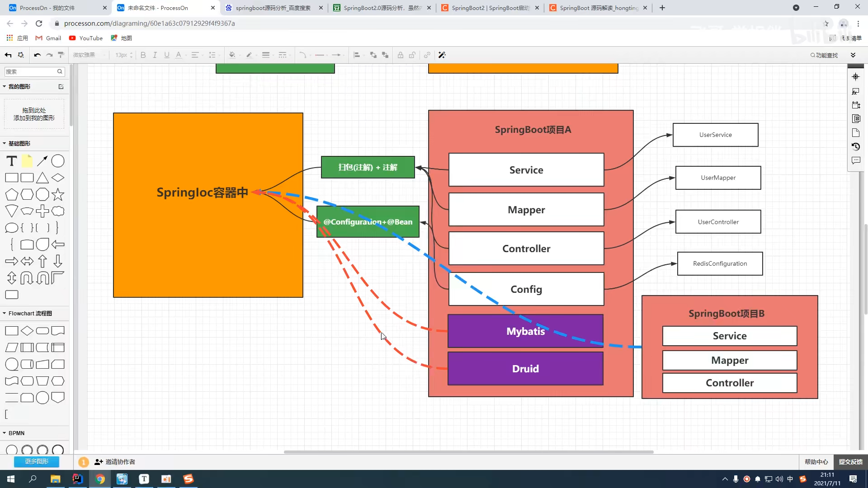
Task: Click the back arrow icon in ProcessOn toolbar
Action: pos(8,55)
